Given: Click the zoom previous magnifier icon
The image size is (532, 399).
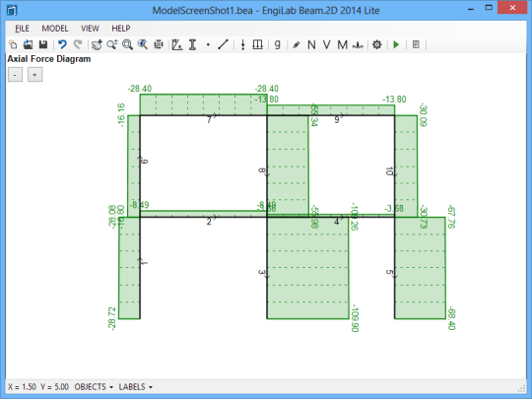Looking at the screenshot, I should click(x=143, y=44).
